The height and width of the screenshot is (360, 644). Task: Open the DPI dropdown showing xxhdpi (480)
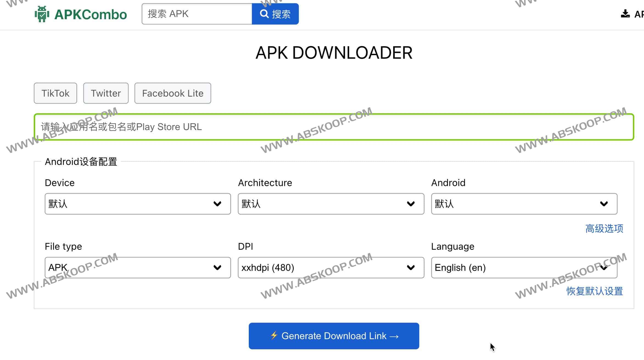pyautogui.click(x=331, y=268)
